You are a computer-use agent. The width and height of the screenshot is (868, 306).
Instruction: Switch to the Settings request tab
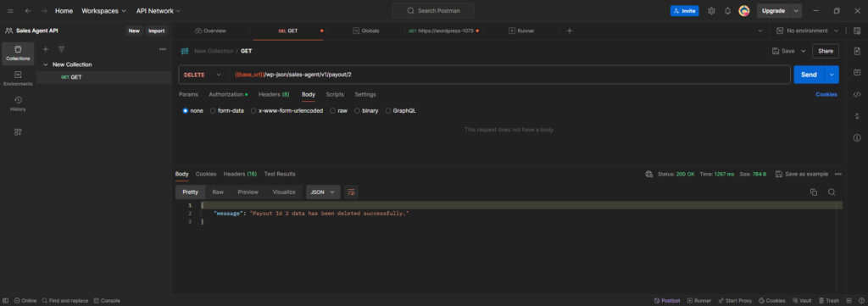coord(365,95)
